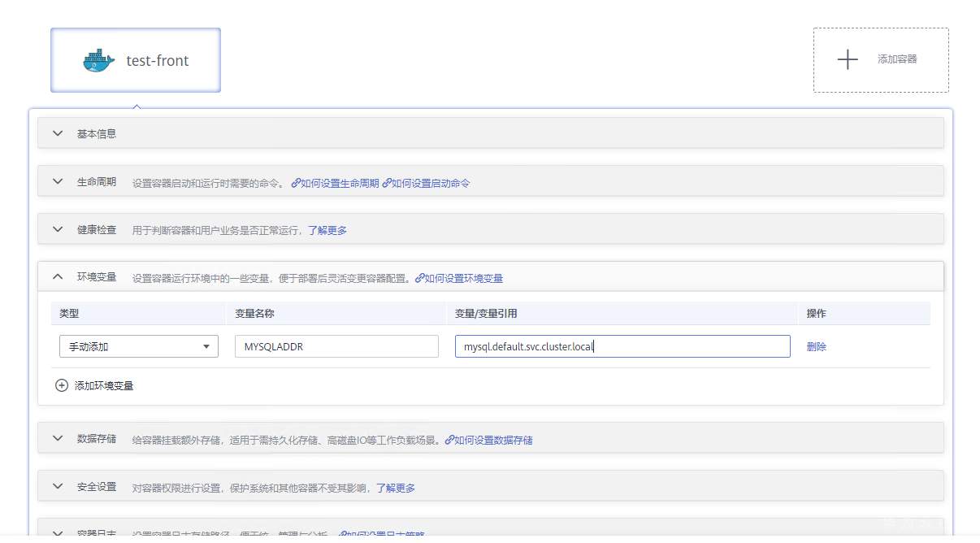Image resolution: width=980 pixels, height=543 pixels.
Task: Click the 操作 column header
Action: (x=816, y=313)
